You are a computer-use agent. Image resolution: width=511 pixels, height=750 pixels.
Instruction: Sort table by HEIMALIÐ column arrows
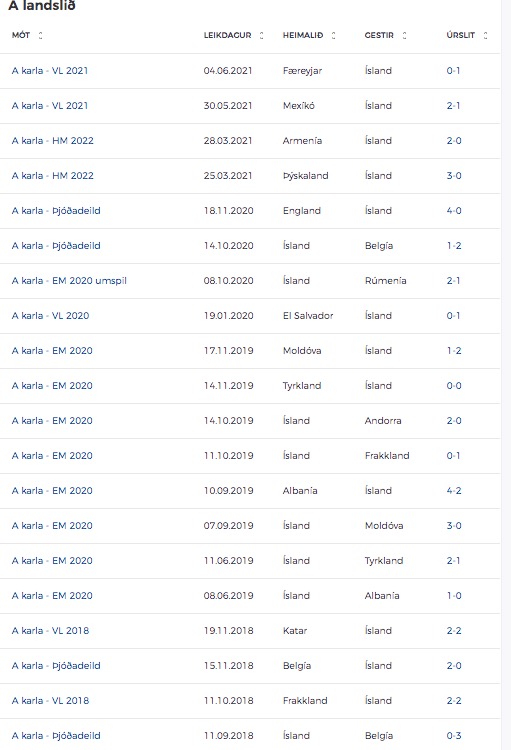333,35
